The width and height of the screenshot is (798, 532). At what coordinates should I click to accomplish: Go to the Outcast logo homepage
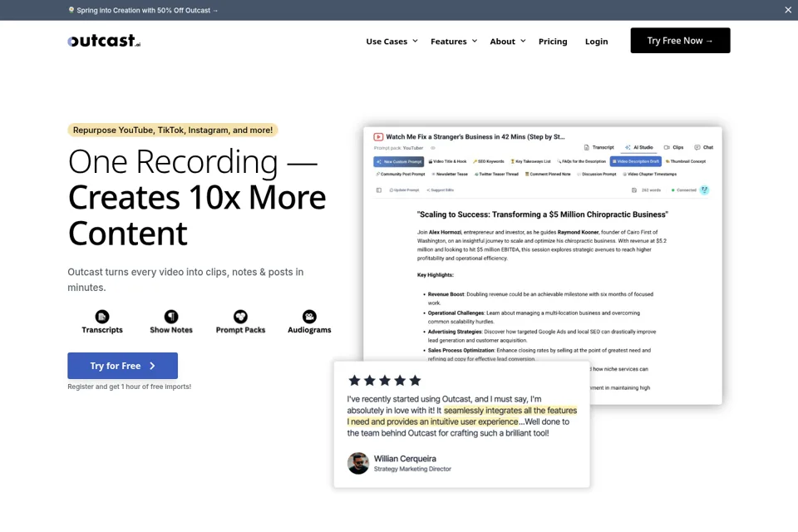tap(105, 41)
